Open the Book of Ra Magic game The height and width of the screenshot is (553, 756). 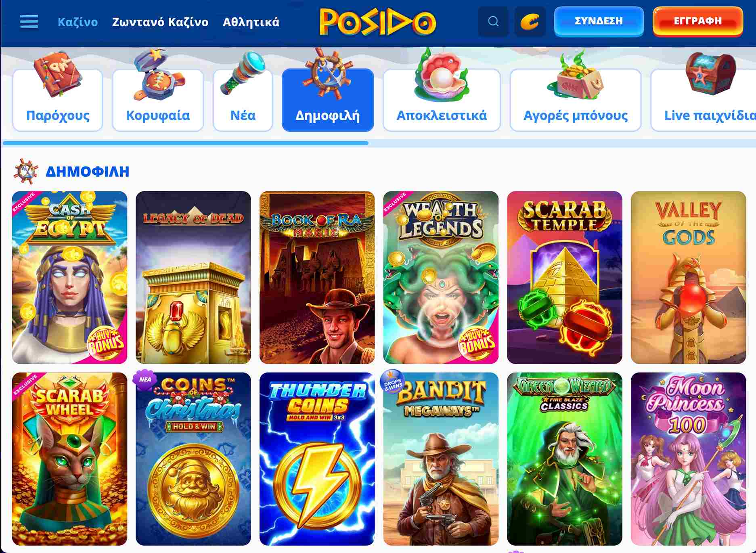(317, 277)
